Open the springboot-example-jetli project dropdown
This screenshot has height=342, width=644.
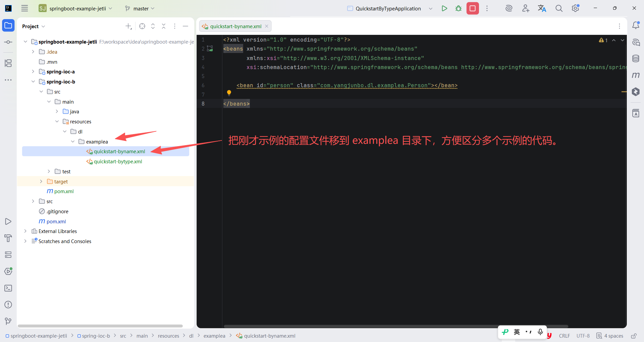(x=75, y=8)
